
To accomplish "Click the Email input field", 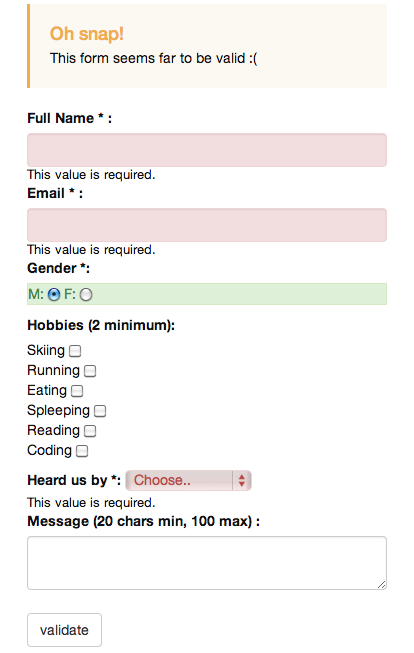I will click(x=207, y=225).
